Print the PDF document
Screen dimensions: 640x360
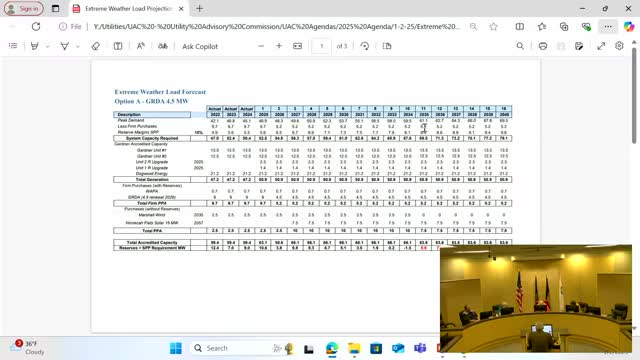coord(543,46)
